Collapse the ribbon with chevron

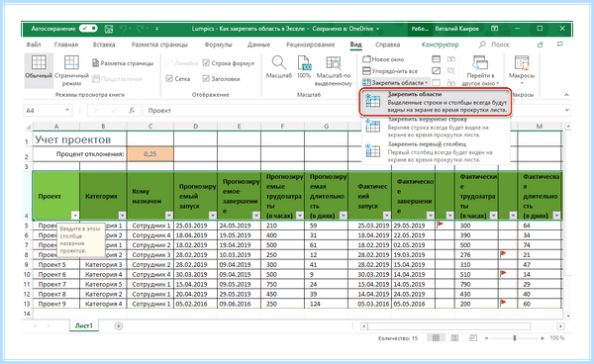(566, 95)
